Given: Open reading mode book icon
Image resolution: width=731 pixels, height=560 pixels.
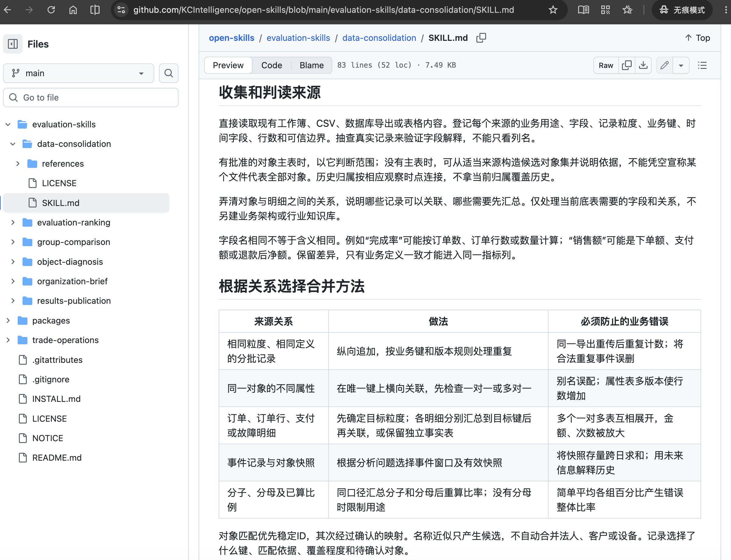Looking at the screenshot, I should click(583, 10).
